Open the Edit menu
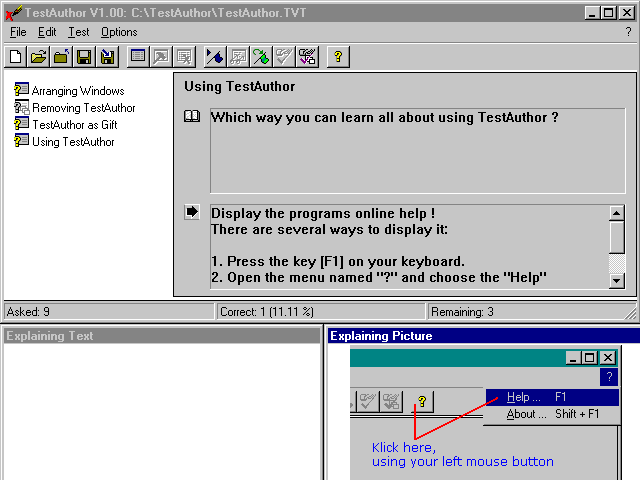 47,32
